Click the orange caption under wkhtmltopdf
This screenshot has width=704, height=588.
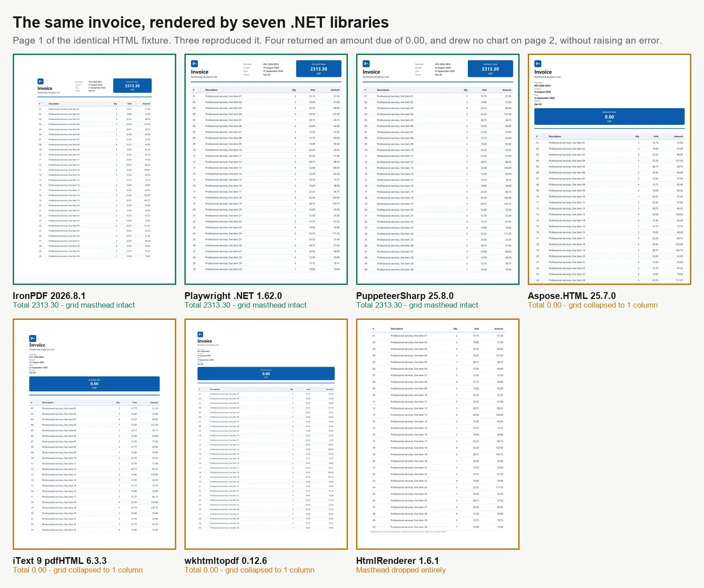pos(249,570)
